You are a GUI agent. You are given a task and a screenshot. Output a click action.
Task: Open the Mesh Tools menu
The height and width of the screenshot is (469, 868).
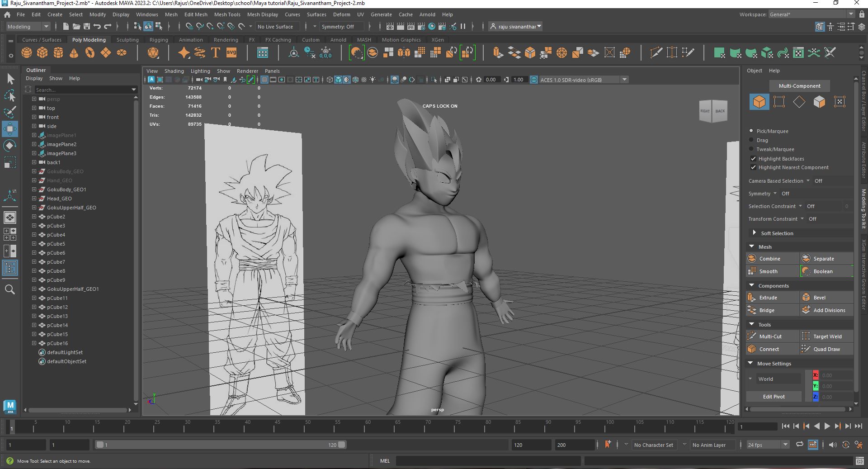pyautogui.click(x=227, y=14)
